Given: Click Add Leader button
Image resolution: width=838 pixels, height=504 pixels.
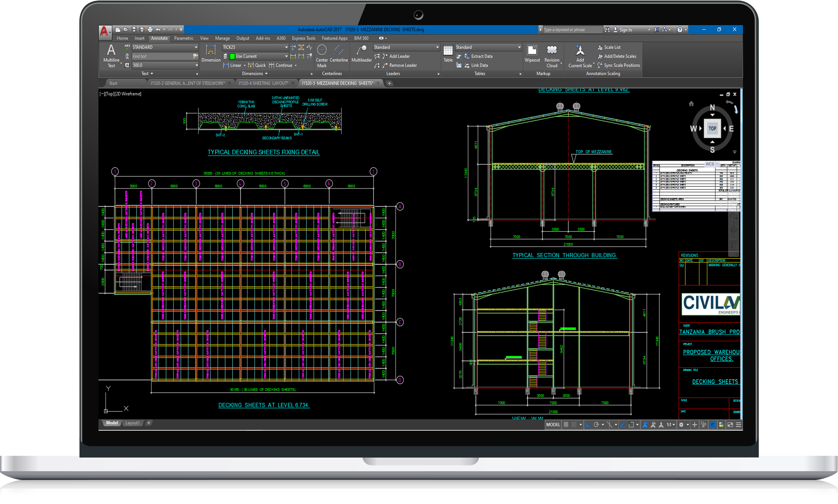Looking at the screenshot, I should point(396,56).
